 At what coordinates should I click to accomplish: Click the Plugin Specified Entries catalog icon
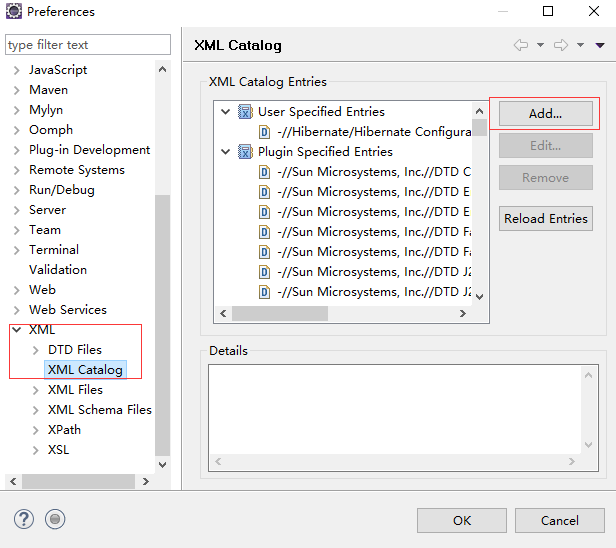tap(245, 152)
